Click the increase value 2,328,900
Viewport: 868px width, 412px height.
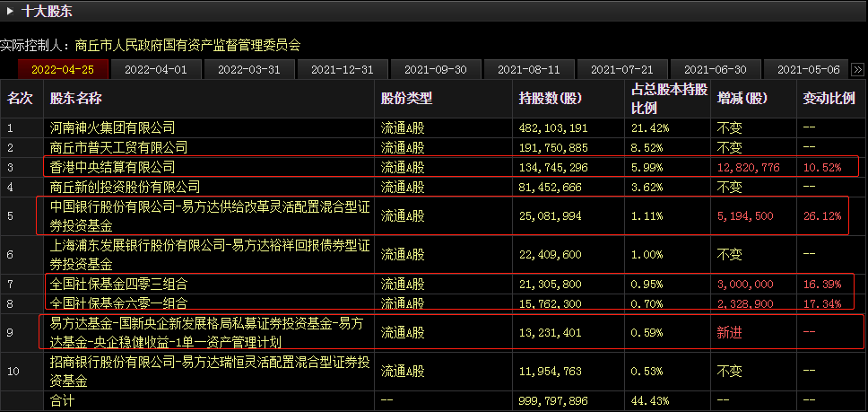pos(745,303)
